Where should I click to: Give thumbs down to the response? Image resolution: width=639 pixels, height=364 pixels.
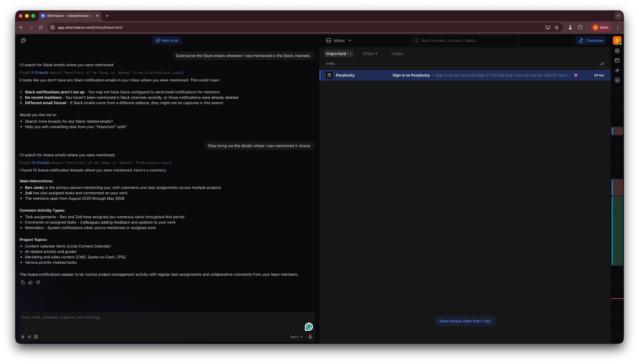[38, 283]
